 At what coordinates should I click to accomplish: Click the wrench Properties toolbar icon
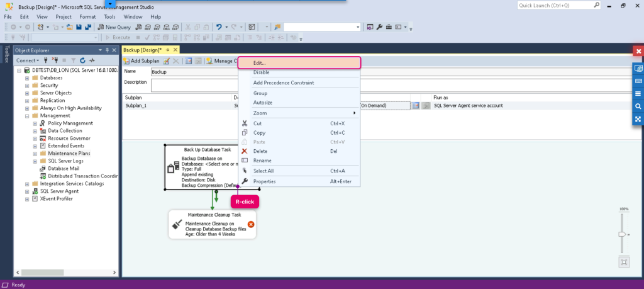[x=379, y=27]
